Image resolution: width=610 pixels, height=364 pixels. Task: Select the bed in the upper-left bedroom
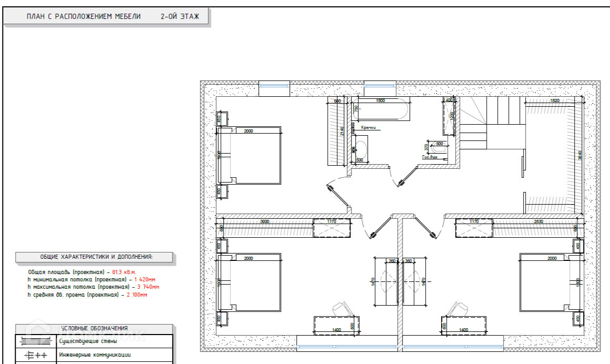249,155
